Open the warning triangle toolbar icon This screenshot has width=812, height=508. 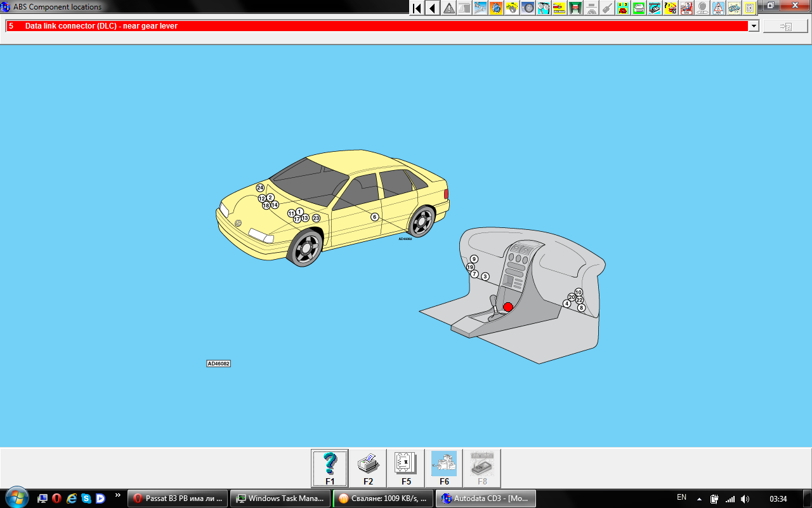coord(449,8)
